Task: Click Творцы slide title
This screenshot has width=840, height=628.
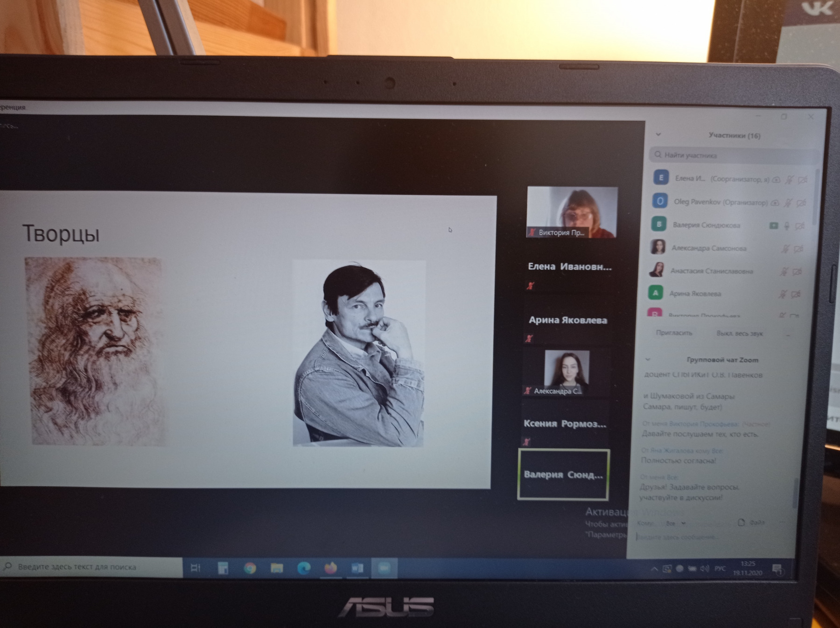Action: [61, 233]
